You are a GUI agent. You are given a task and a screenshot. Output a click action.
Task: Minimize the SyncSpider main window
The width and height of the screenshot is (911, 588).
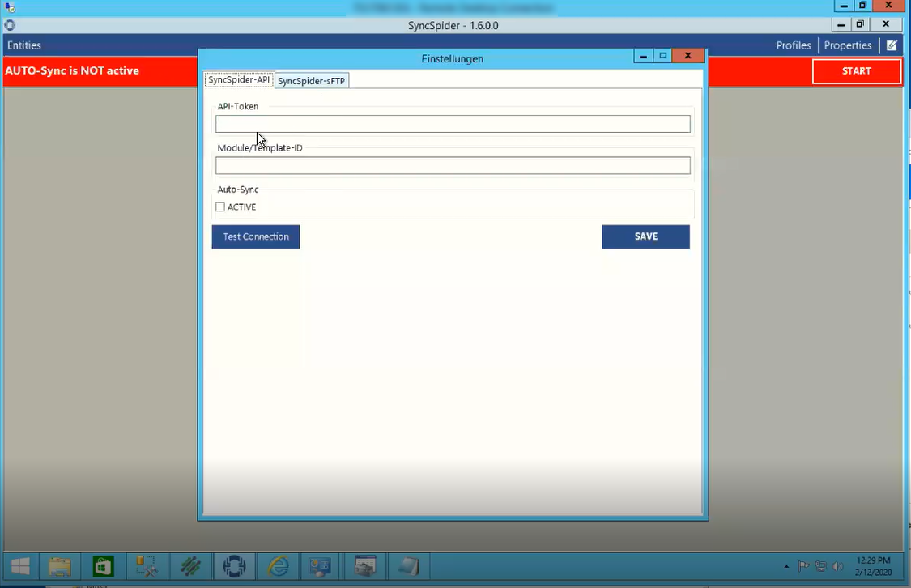coord(841,24)
